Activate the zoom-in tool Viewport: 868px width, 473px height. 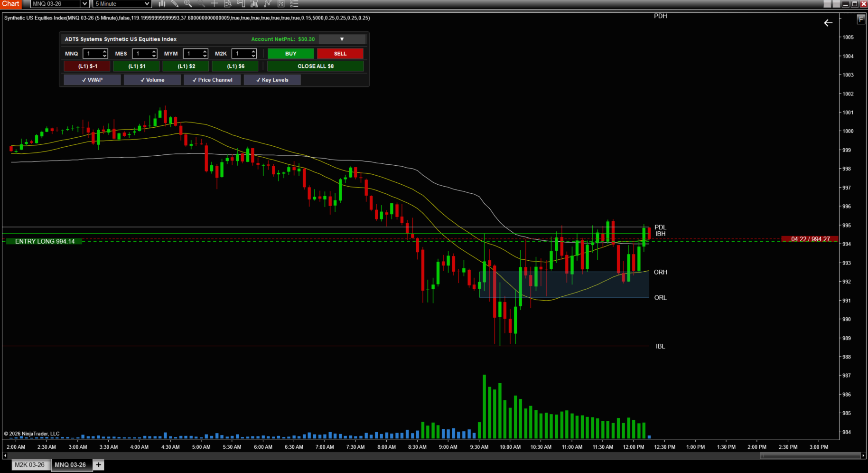188,4
